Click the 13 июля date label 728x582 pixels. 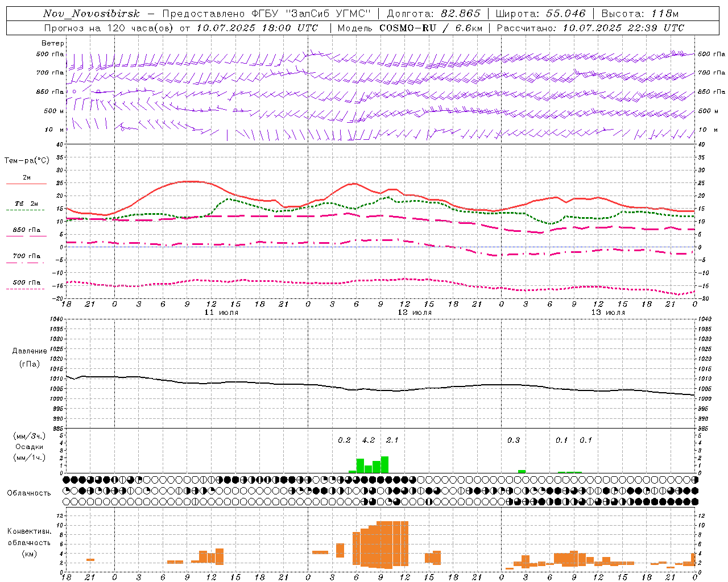click(x=608, y=313)
